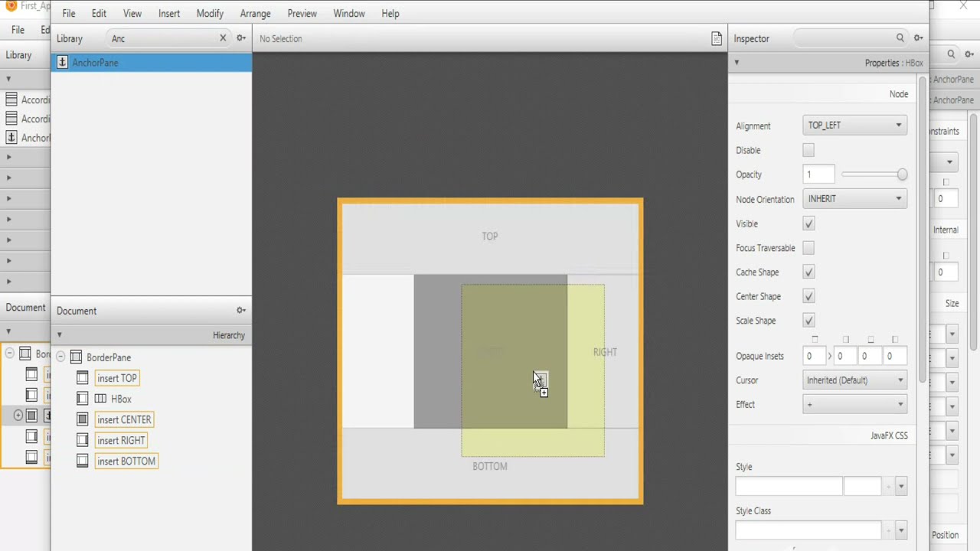The height and width of the screenshot is (551, 980).
Task: Select the insert BOTTOM row label
Action: pyautogui.click(x=126, y=461)
